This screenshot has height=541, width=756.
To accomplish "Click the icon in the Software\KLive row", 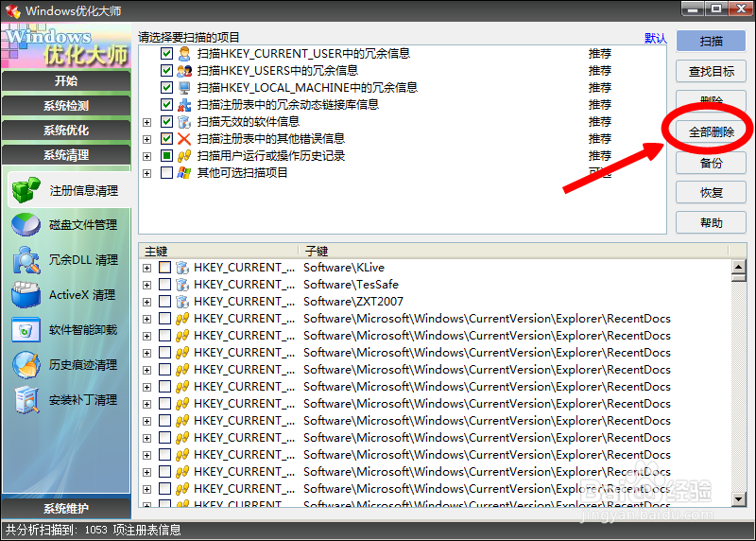I will click(181, 268).
